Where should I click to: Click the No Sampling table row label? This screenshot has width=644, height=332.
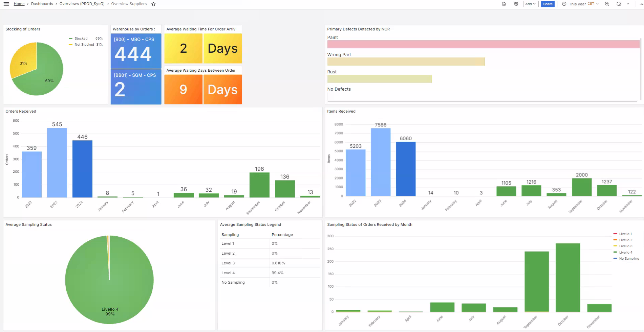(x=233, y=282)
